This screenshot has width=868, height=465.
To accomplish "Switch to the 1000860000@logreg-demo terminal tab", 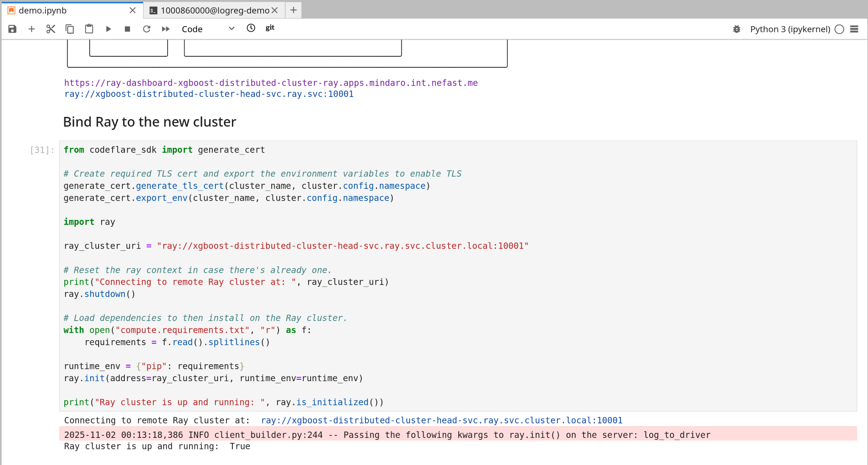I will [x=215, y=10].
